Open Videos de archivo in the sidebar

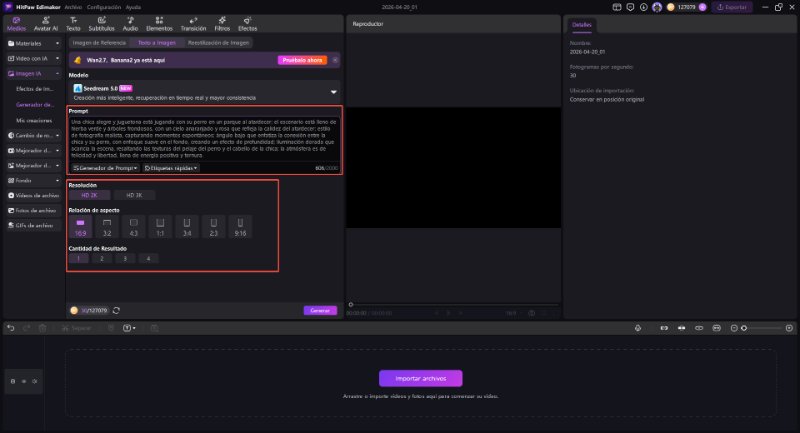pyautogui.click(x=34, y=195)
